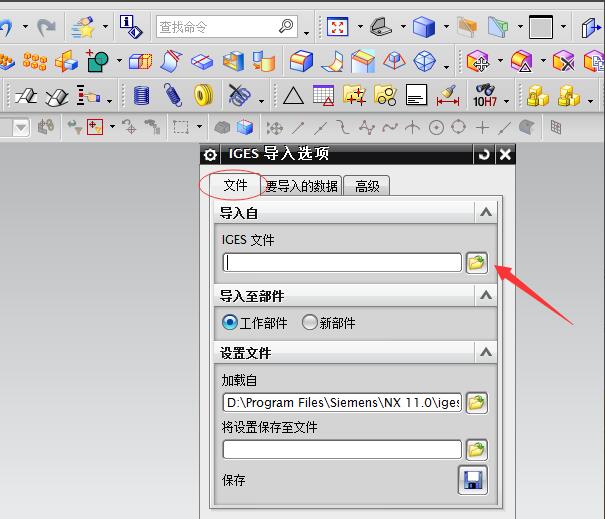605x519 pixels.
Task: Click the IGES 文件 path input field
Action: pos(342,263)
